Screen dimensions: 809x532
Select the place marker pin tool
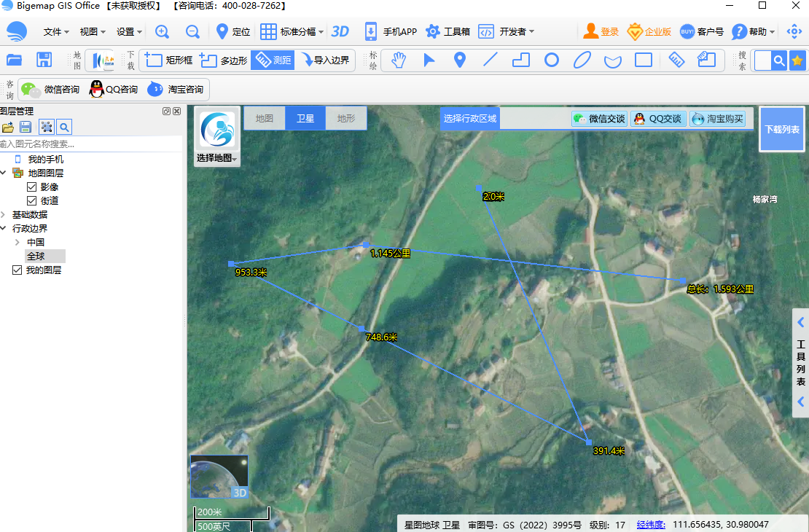pyautogui.click(x=459, y=60)
